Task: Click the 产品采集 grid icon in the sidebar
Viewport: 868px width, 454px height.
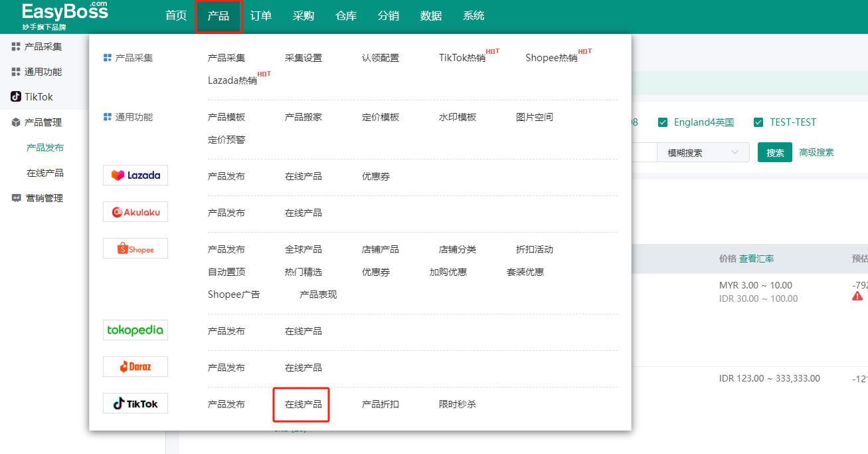Action: [16, 47]
